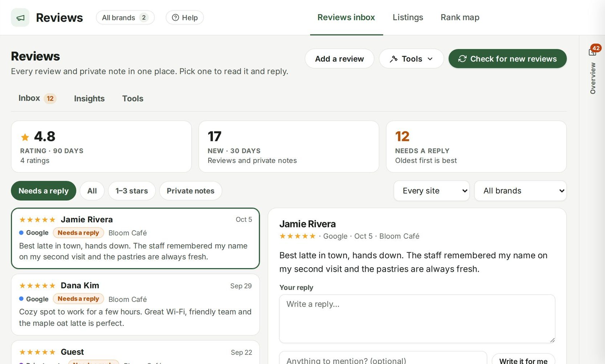Image resolution: width=605 pixels, height=364 pixels.
Task: Open the Dana Kim review card
Action: pyautogui.click(x=136, y=305)
